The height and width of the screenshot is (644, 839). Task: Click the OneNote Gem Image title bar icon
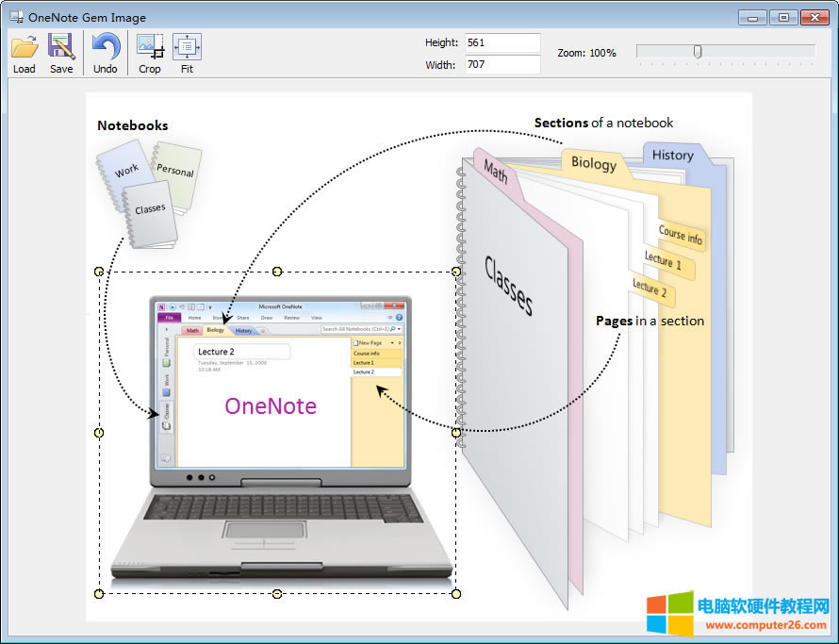point(16,17)
